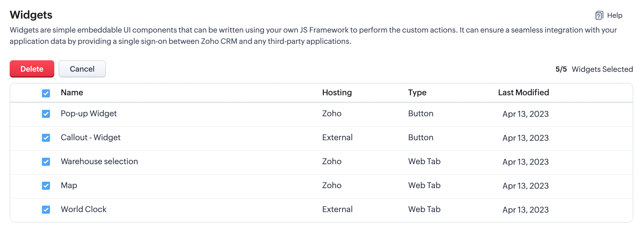Open the World Clock widget
Image resolution: width=644 pixels, height=232 pixels.
[x=84, y=209]
